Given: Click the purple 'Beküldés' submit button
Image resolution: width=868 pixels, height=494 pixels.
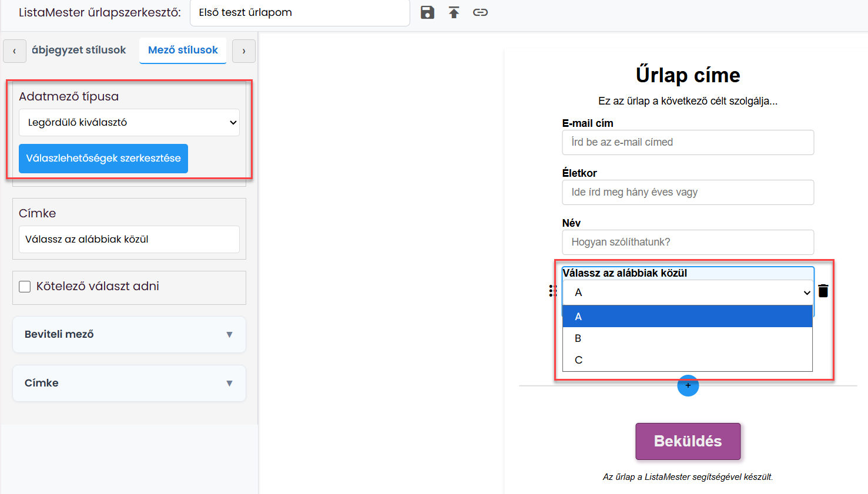Looking at the screenshot, I should pyautogui.click(x=688, y=441).
